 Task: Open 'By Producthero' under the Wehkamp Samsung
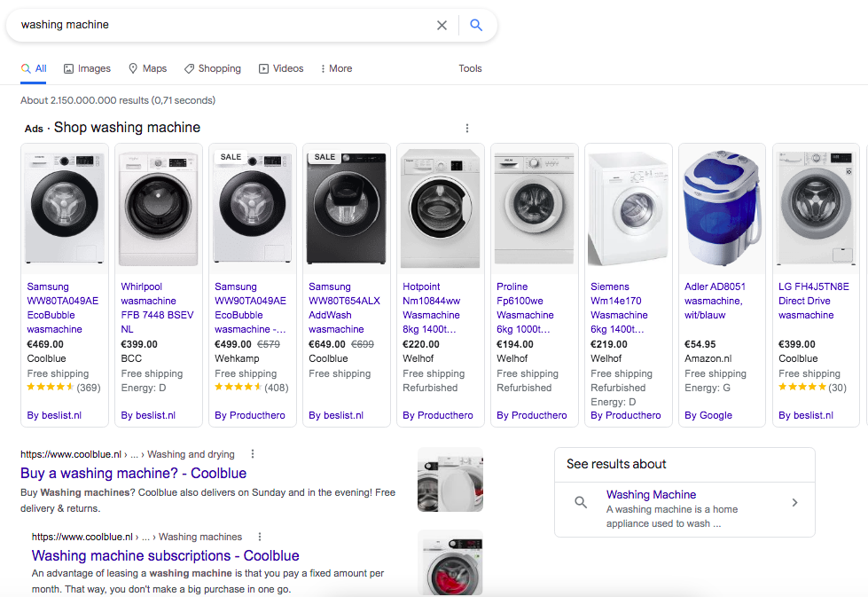coord(250,415)
